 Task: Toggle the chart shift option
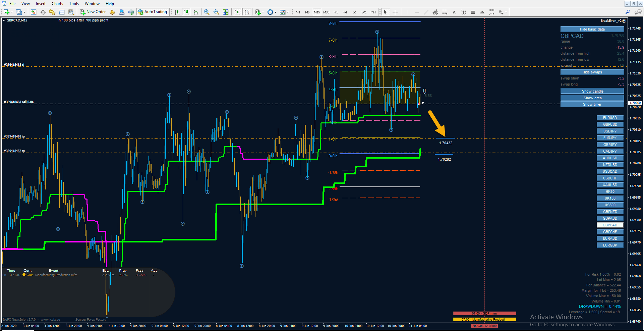[x=247, y=12]
